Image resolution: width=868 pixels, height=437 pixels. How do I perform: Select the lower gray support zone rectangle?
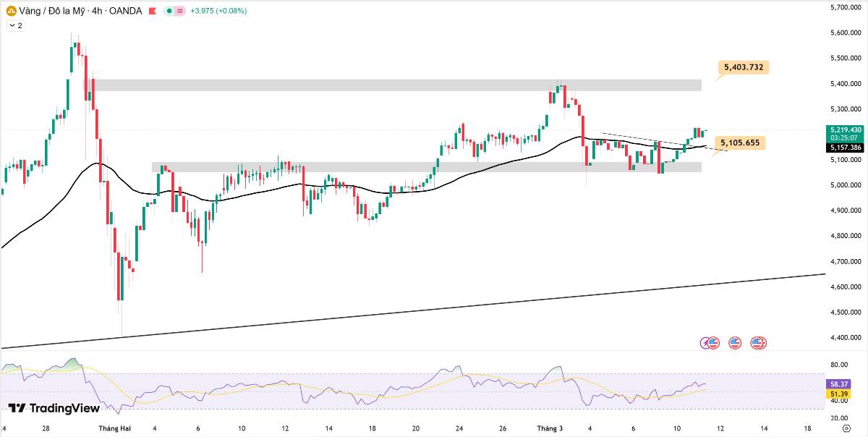(427, 167)
